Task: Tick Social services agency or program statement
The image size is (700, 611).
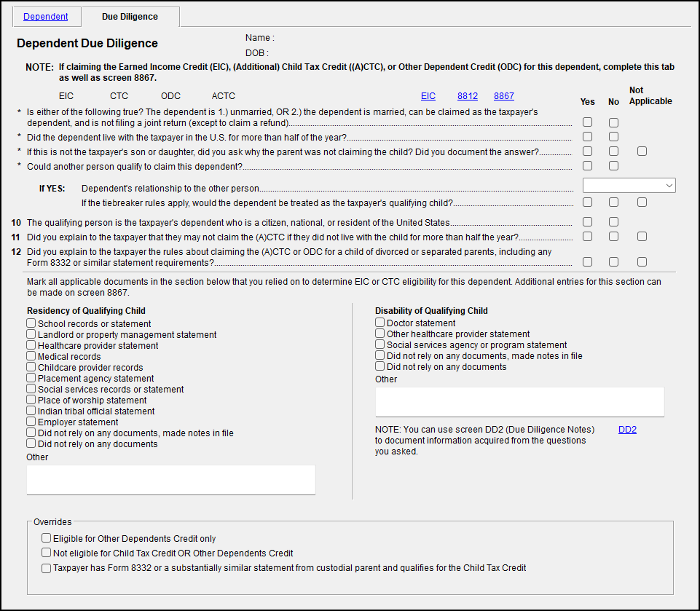Action: pyautogui.click(x=380, y=344)
